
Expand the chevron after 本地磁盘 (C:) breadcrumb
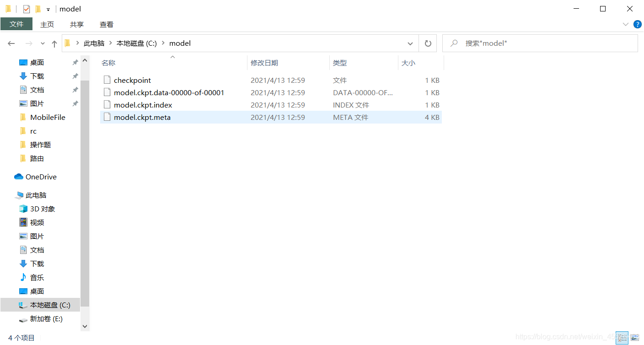click(163, 43)
